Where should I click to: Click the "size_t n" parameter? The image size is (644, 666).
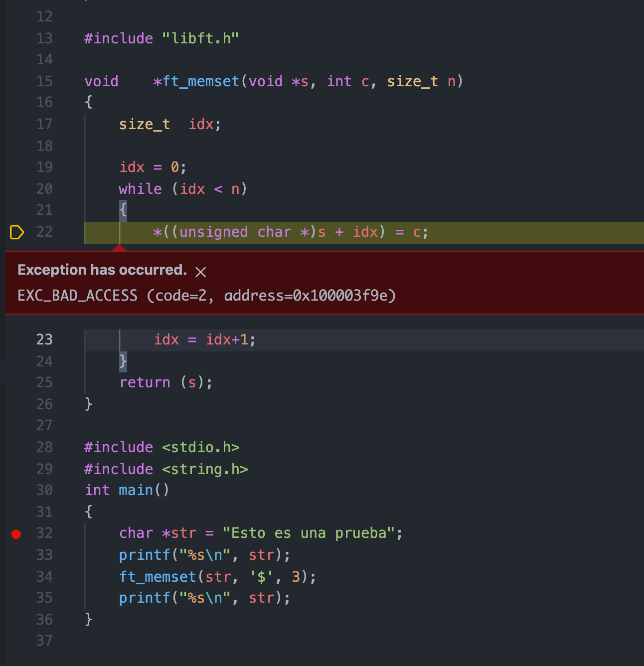point(422,81)
